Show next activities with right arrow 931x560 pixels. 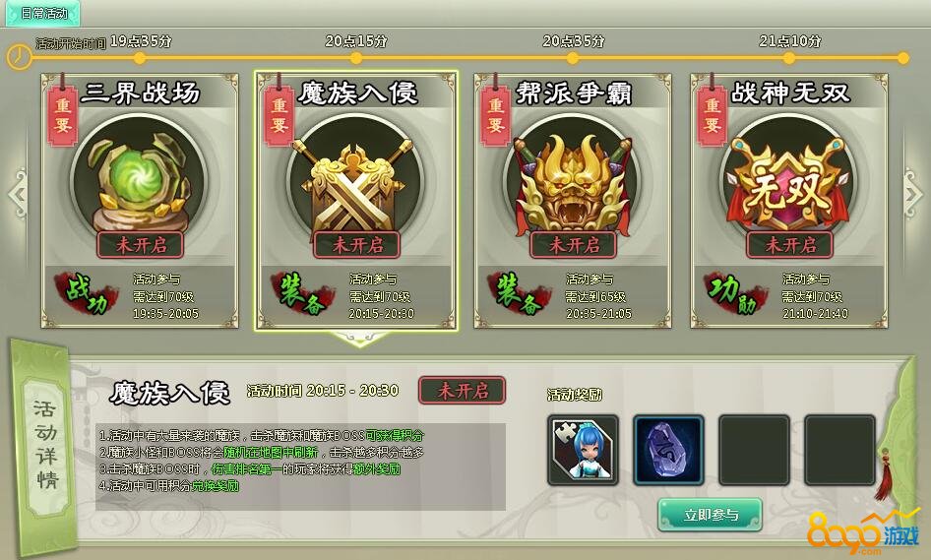pyautogui.click(x=913, y=194)
